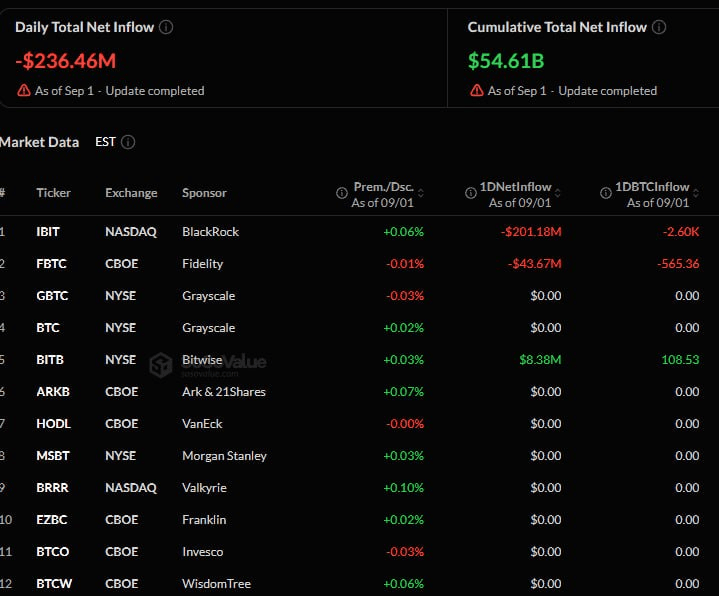Click the Fidelity sponsor name
719x596 pixels.
(202, 264)
